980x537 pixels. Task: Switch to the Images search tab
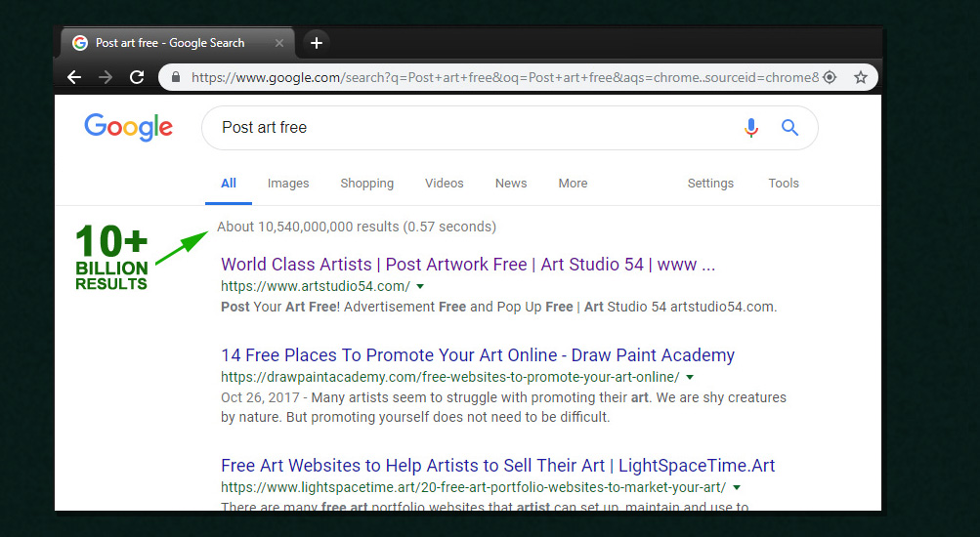(288, 184)
